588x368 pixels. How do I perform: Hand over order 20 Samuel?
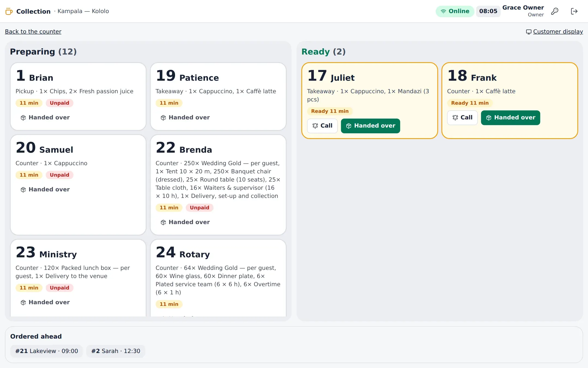(x=45, y=189)
